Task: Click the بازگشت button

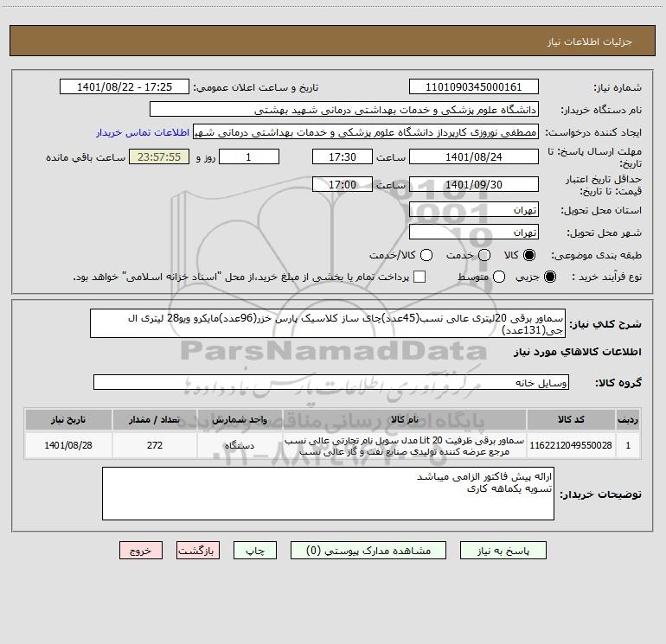Action: [x=198, y=551]
